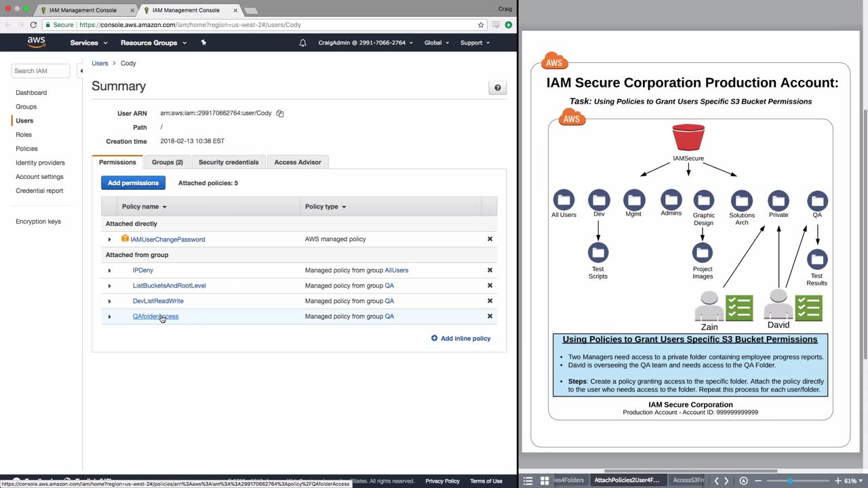Open Dashboard in the IAM sidebar

click(x=31, y=93)
